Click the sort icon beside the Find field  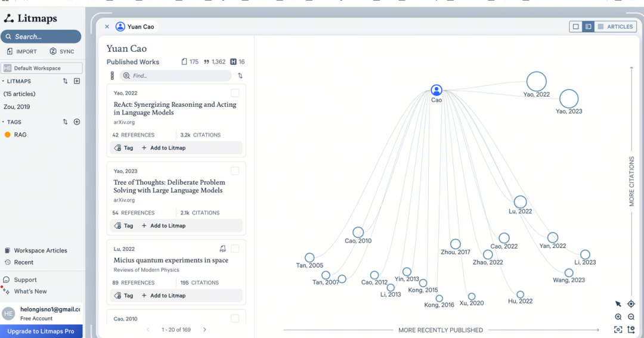tap(240, 76)
